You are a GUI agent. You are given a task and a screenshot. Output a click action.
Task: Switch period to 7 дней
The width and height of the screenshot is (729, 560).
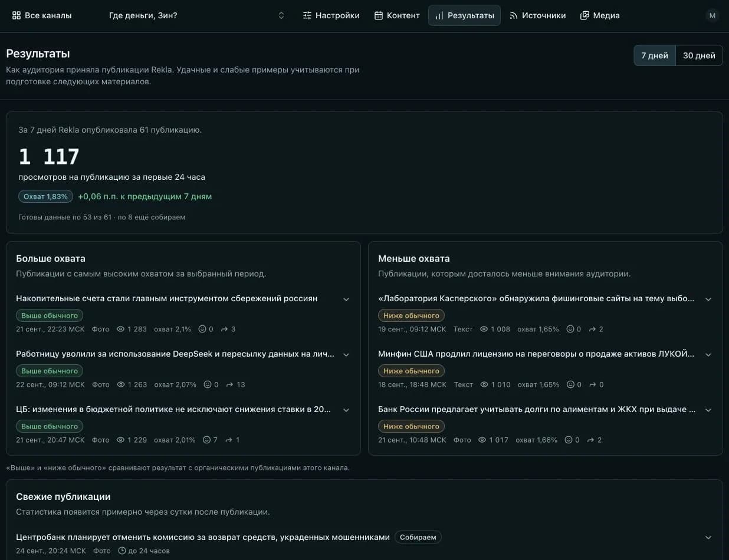pyautogui.click(x=655, y=55)
